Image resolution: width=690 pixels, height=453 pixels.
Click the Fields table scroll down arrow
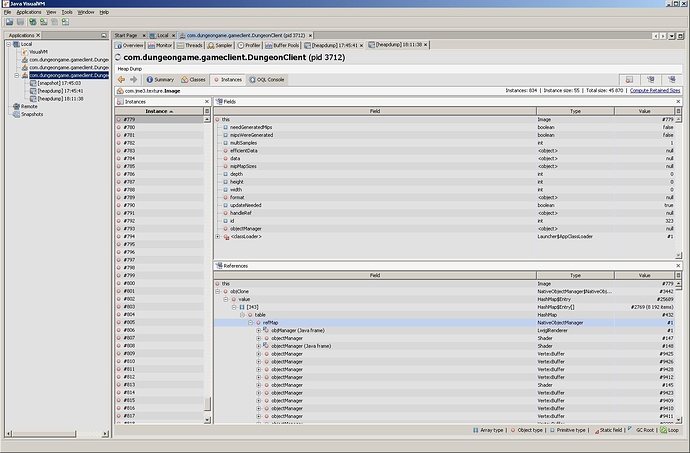pos(678,255)
